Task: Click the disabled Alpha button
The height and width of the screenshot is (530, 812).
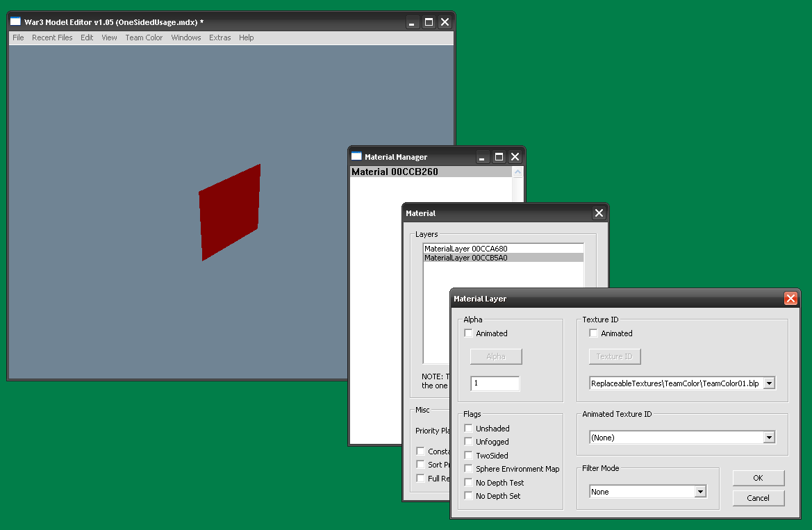Action: pyautogui.click(x=495, y=356)
